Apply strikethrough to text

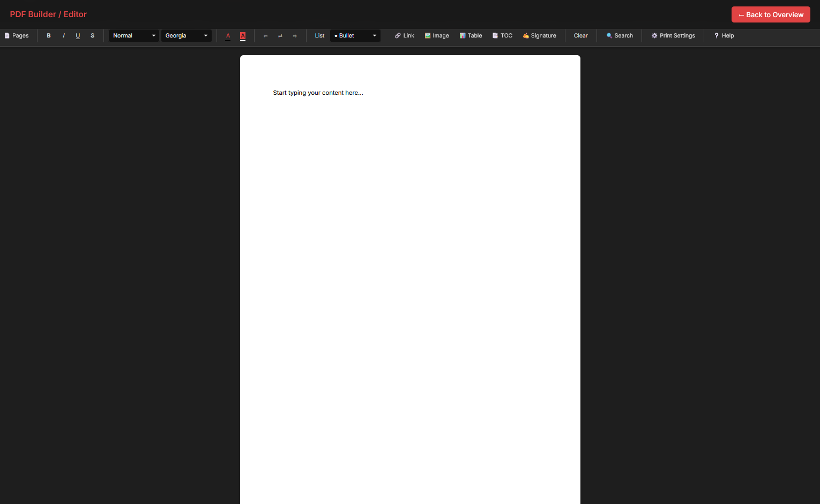(93, 36)
